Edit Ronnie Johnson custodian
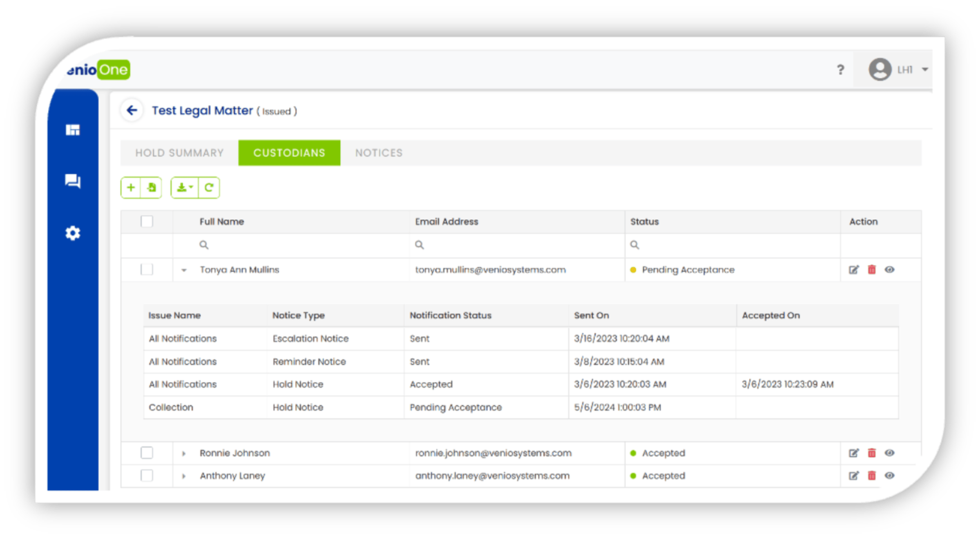This screenshot has width=980, height=538. click(853, 453)
